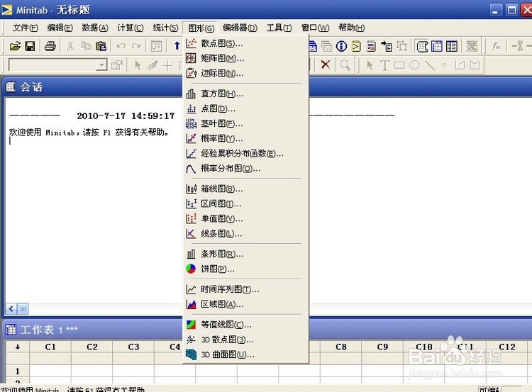
Task: Open the 帮助(H) menu
Action: click(352, 28)
